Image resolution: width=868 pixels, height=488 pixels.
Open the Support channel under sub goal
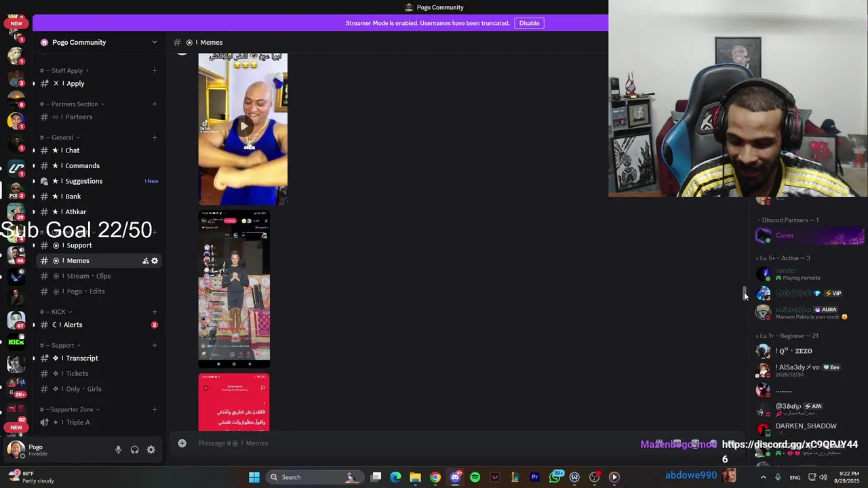pyautogui.click(x=98, y=245)
